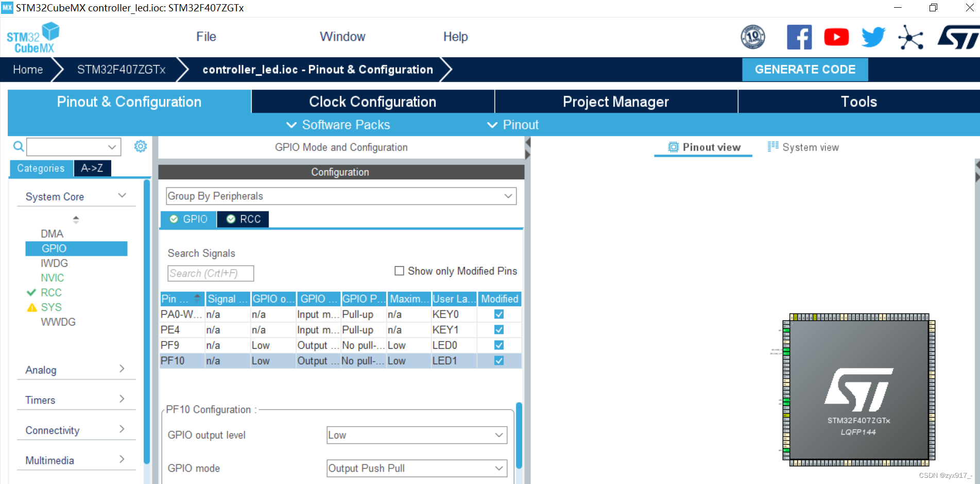Image resolution: width=980 pixels, height=484 pixels.
Task: Click the search magnifier icon
Action: (19, 146)
